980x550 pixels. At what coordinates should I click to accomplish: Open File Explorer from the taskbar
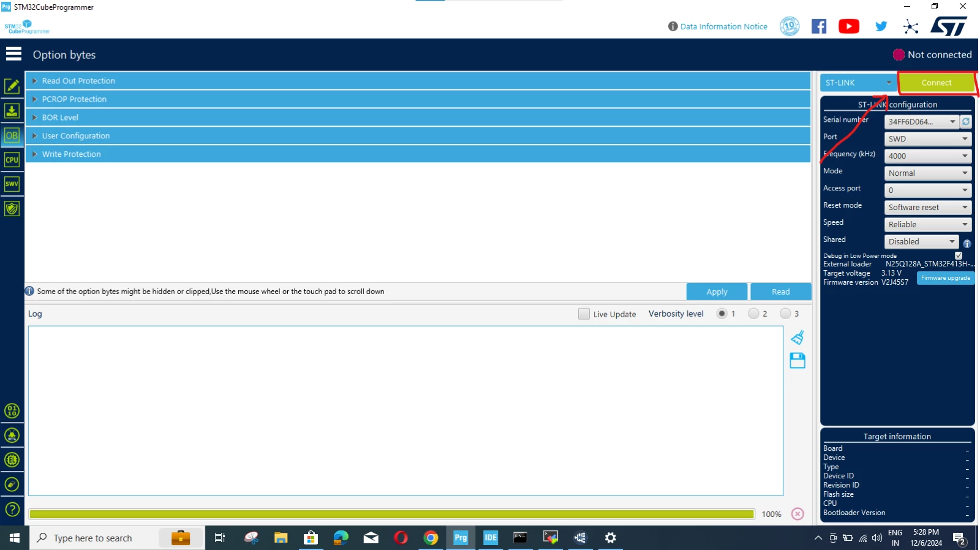tap(281, 538)
